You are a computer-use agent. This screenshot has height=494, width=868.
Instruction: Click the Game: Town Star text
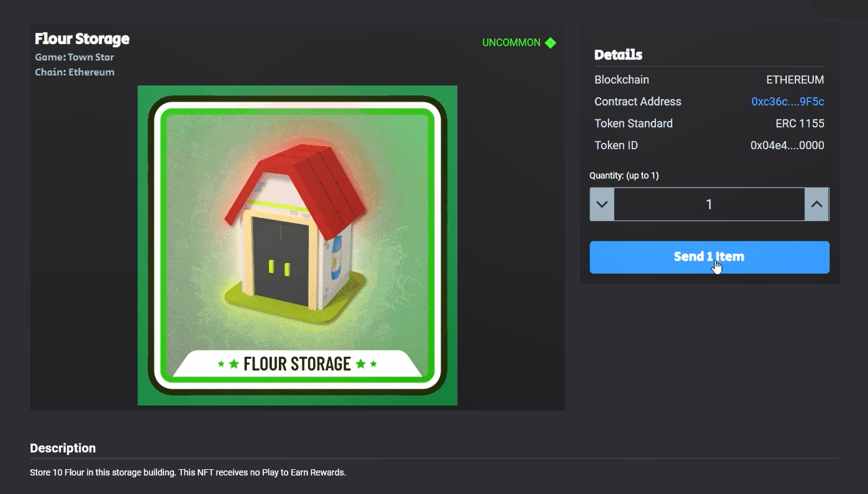[x=74, y=57]
